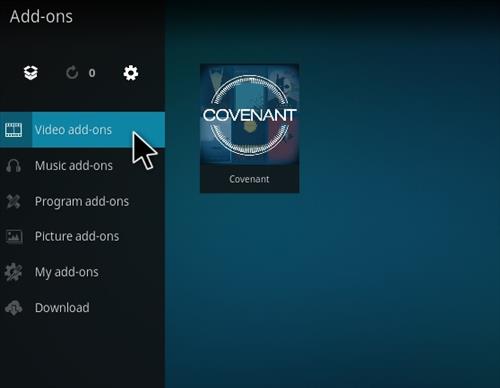Open Picture add-ons category

[82, 237]
